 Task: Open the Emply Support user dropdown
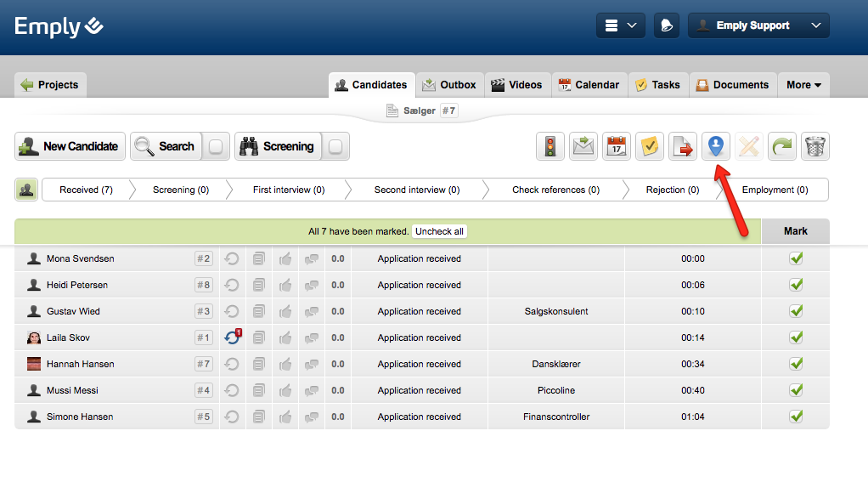click(758, 26)
